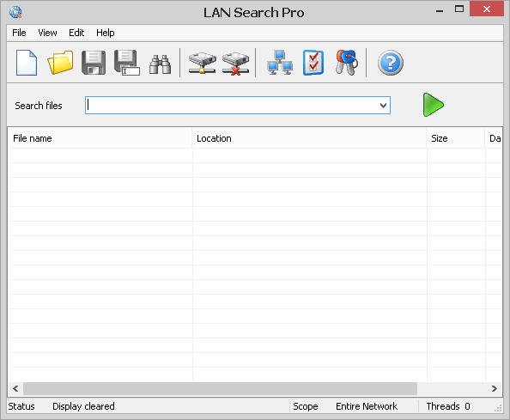
Task: Click the Save As floppy icon
Action: (127, 63)
